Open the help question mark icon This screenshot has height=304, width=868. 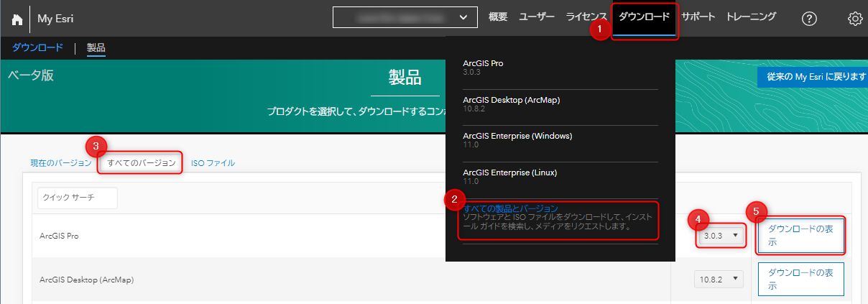pyautogui.click(x=809, y=19)
